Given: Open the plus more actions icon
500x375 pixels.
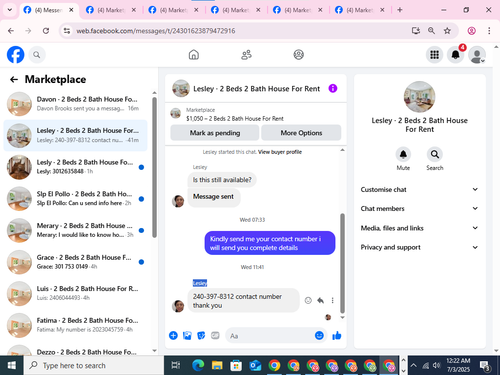Looking at the screenshot, I should pos(173,335).
